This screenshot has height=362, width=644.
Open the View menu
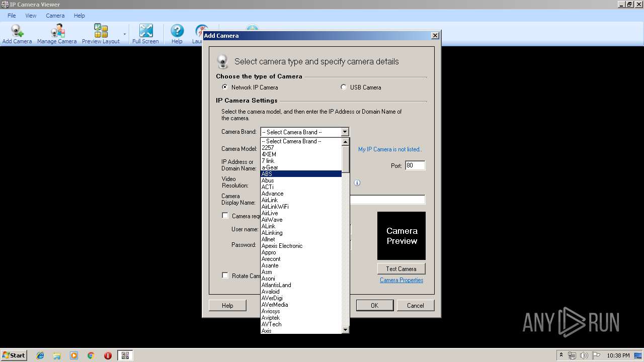[x=31, y=16]
